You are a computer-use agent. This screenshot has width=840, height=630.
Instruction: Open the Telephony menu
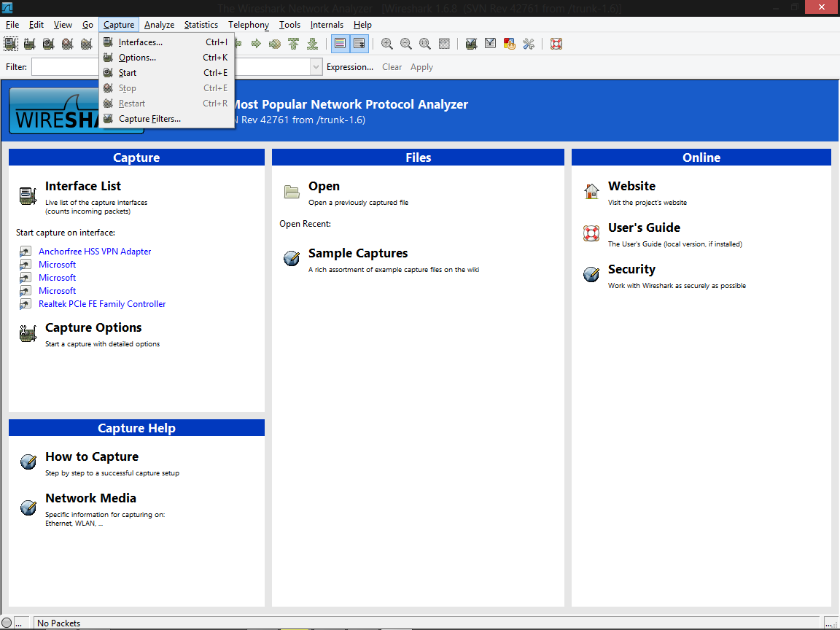pyautogui.click(x=249, y=25)
